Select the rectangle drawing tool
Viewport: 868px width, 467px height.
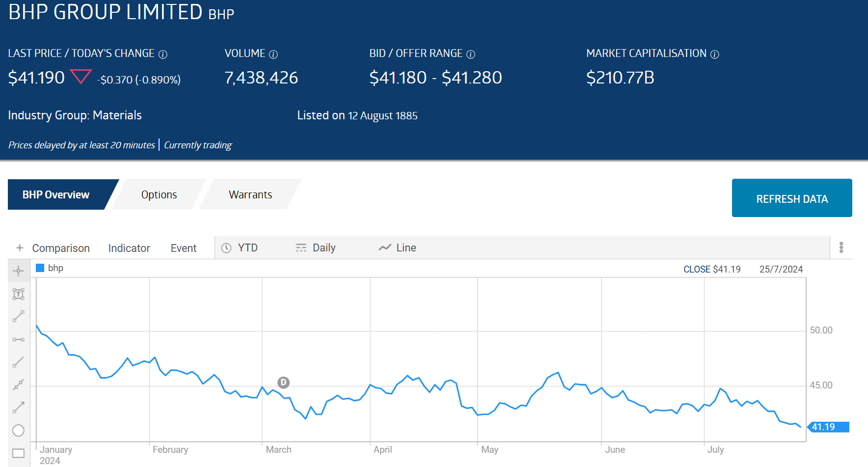coord(18,453)
